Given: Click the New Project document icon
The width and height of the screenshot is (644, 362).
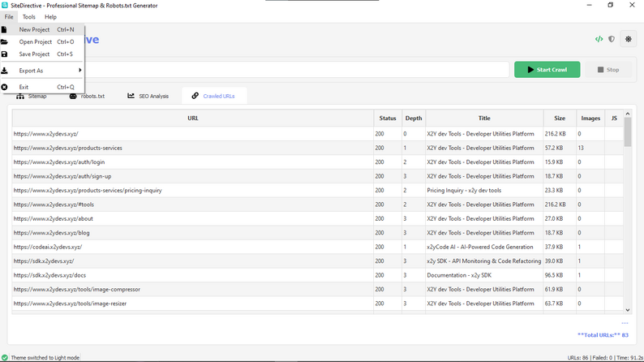Looking at the screenshot, I should tap(4, 29).
